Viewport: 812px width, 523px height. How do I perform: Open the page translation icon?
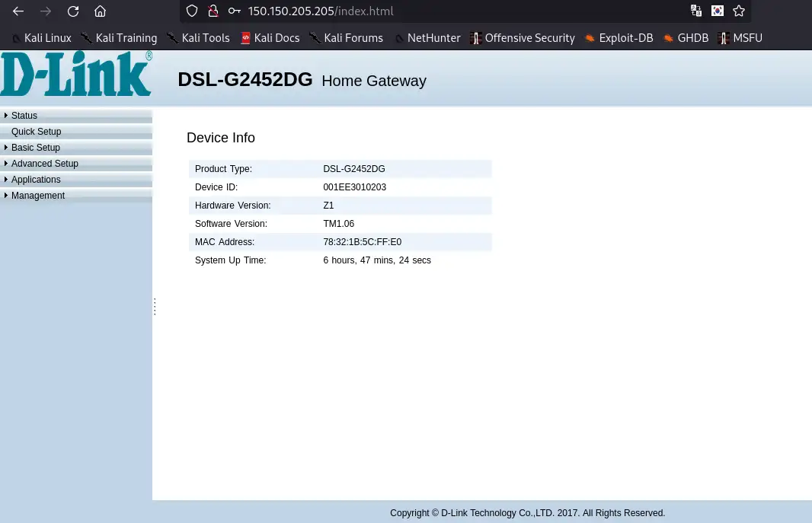(x=695, y=11)
